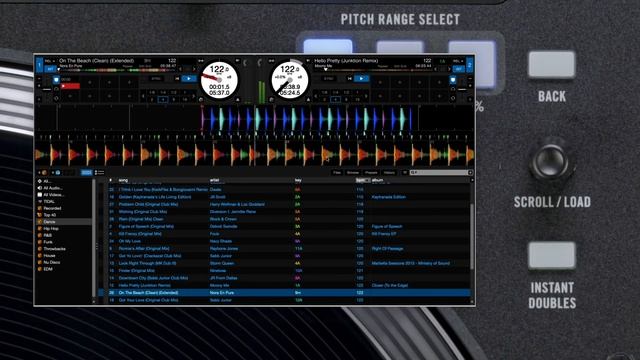Select the deck 1 number badge
The width and height of the screenshot is (640, 360).
point(40,65)
